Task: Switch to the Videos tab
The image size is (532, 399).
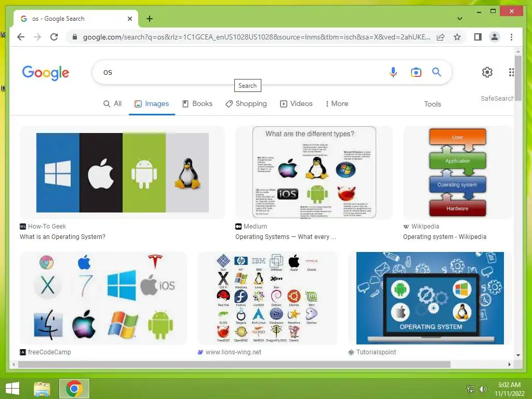Action: coord(296,104)
